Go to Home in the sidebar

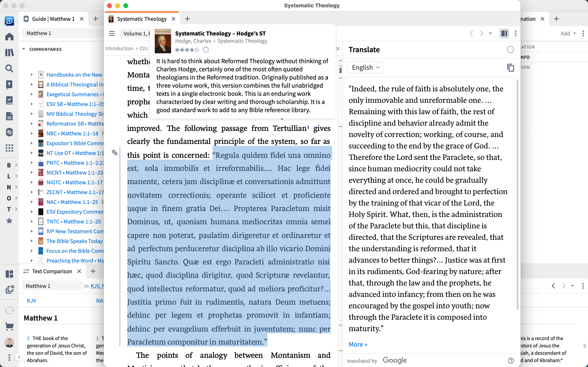9,37
